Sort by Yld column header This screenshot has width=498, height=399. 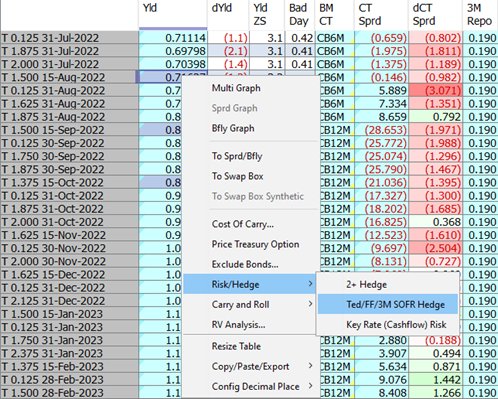pyautogui.click(x=173, y=15)
